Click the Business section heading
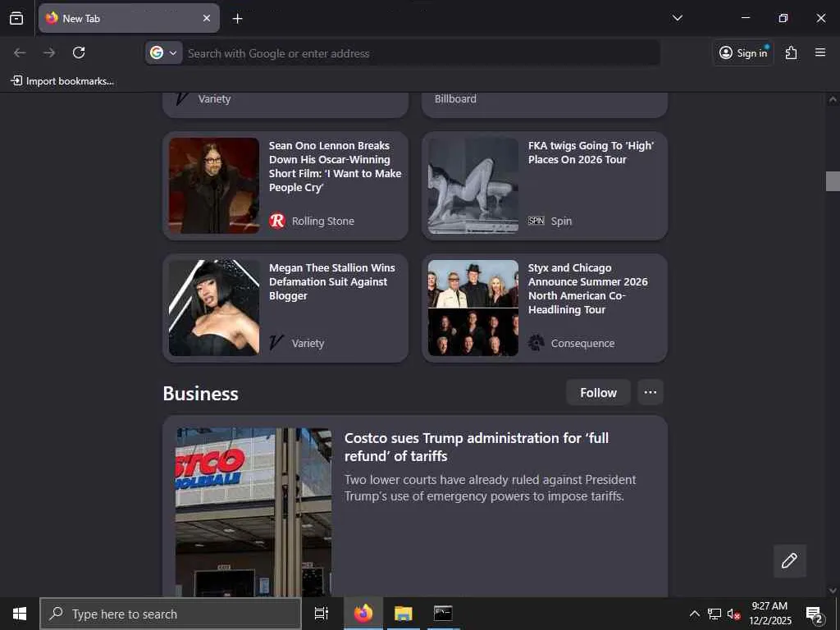This screenshot has height=630, width=840. tap(200, 394)
